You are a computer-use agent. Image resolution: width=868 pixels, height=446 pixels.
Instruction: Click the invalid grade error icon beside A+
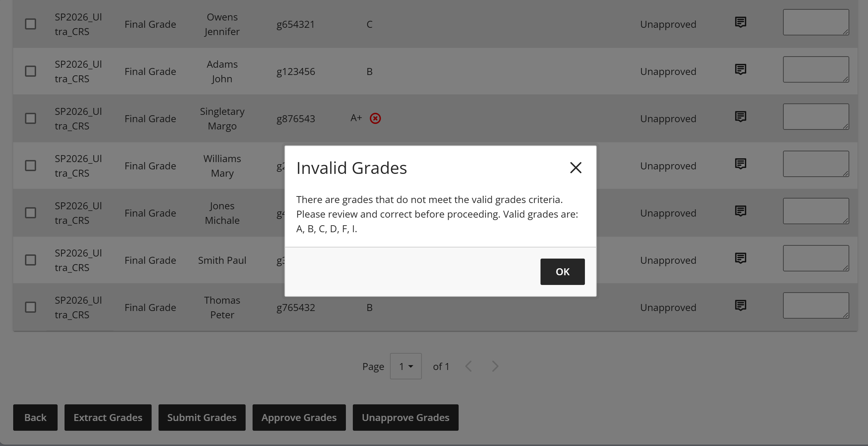click(x=375, y=118)
